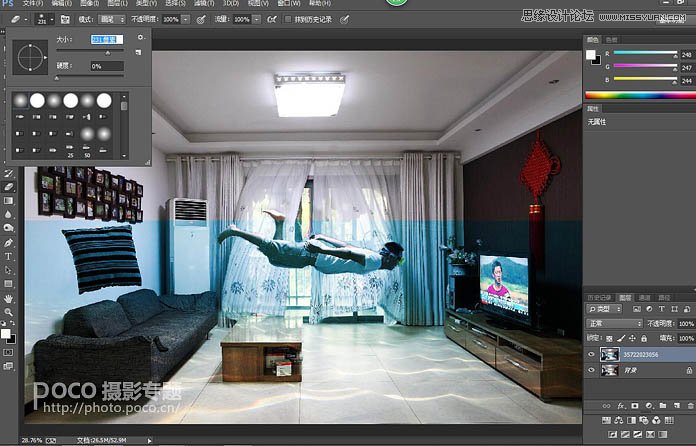Hide the background layer eye icon

tap(591, 370)
